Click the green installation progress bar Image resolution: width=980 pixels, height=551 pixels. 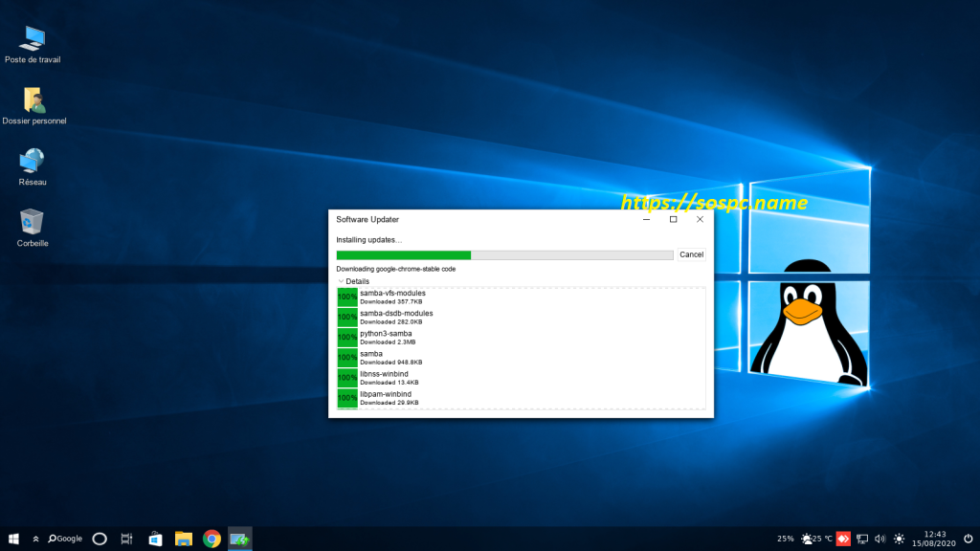point(402,254)
